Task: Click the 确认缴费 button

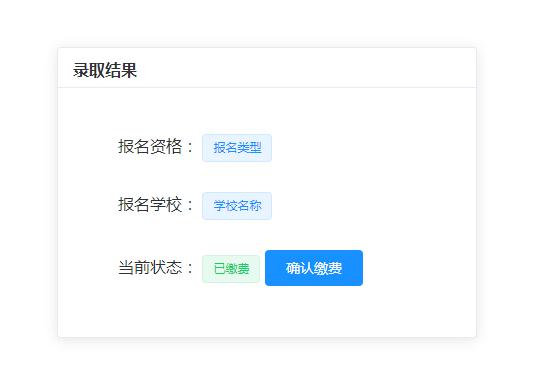Action: tap(314, 268)
